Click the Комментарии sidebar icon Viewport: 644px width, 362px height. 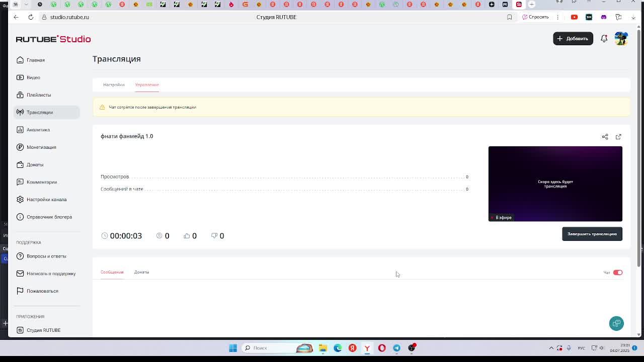click(20, 182)
